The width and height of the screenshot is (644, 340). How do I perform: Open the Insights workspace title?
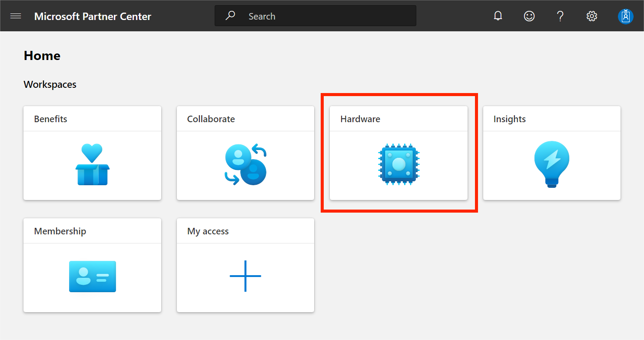(x=509, y=119)
